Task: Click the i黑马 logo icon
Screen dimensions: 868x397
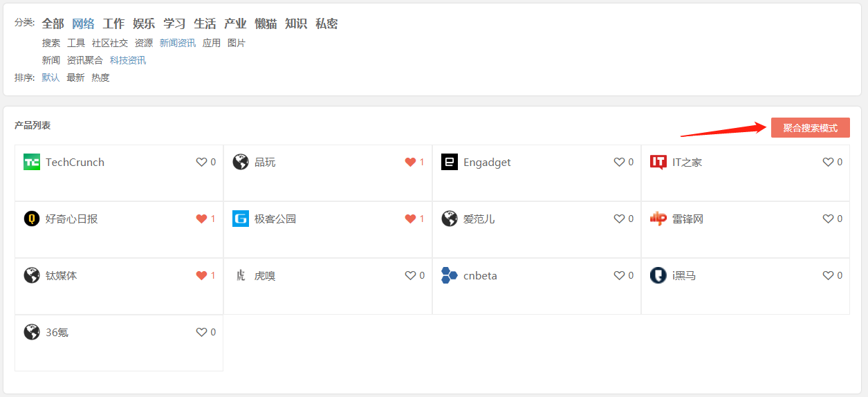Action: 658,276
